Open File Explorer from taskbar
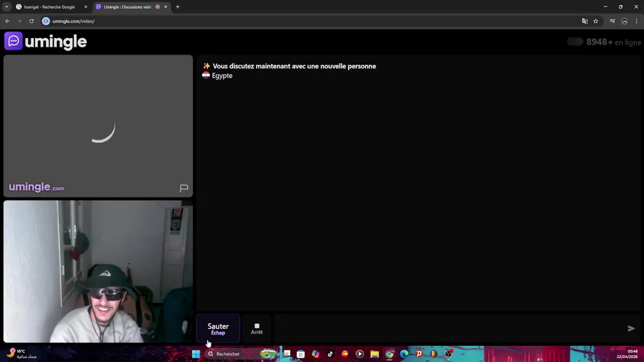Viewport: 644px width, 362px height. click(x=374, y=354)
